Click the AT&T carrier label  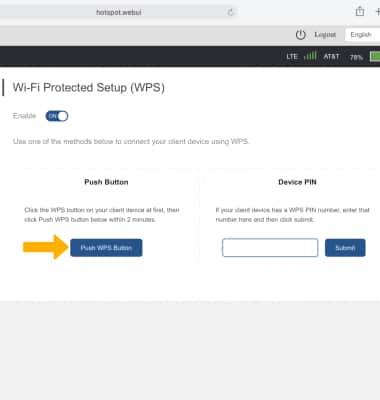point(331,57)
